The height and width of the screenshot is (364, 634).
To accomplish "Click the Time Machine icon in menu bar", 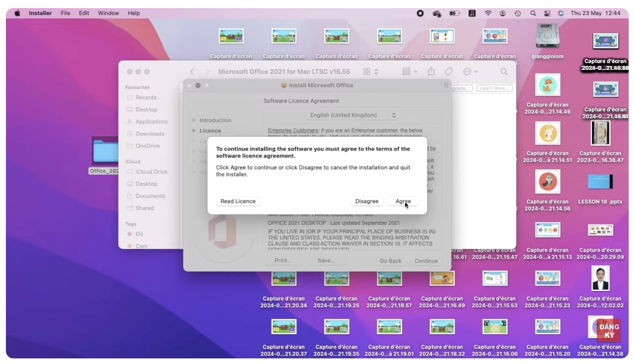I will [x=518, y=13].
